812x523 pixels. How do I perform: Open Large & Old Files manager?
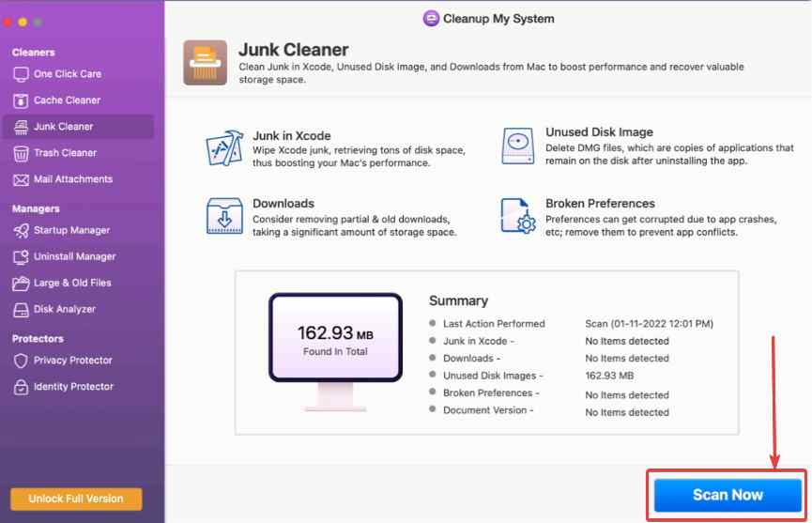point(72,283)
